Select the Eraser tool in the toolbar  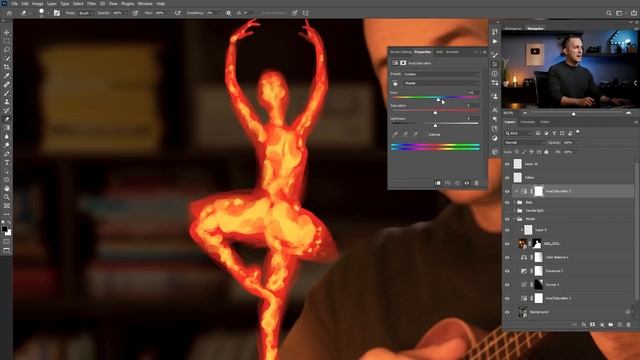pyautogui.click(x=7, y=119)
